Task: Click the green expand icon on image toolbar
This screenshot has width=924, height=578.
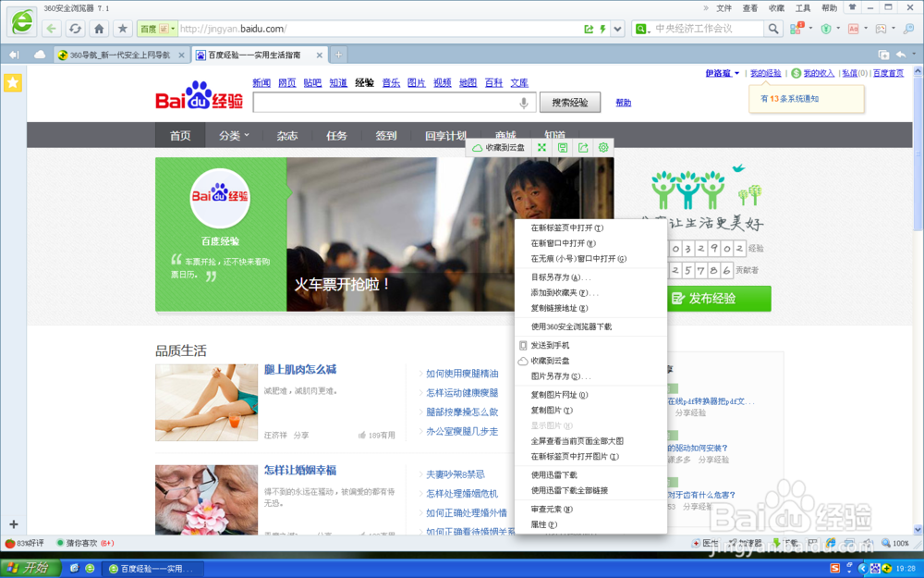Action: point(541,147)
